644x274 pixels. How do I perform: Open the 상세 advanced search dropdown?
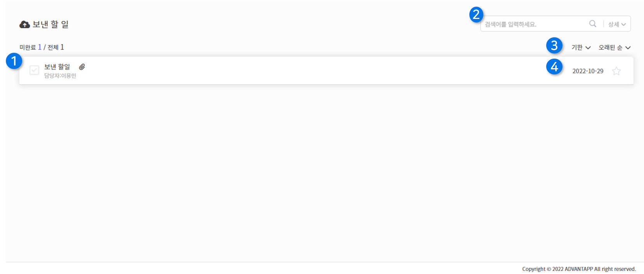click(x=617, y=24)
